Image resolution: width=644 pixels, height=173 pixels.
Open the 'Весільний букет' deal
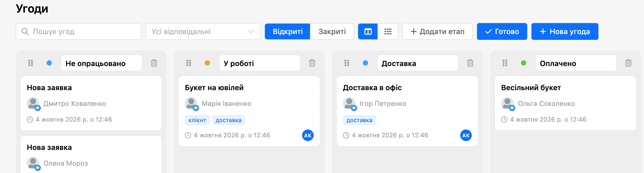tap(531, 88)
